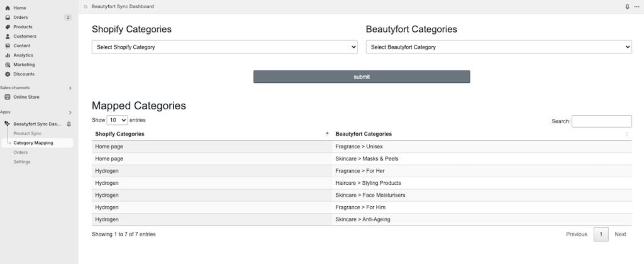Click the Marketing target icon
Viewport: 644px width, 264px height.
click(8, 65)
